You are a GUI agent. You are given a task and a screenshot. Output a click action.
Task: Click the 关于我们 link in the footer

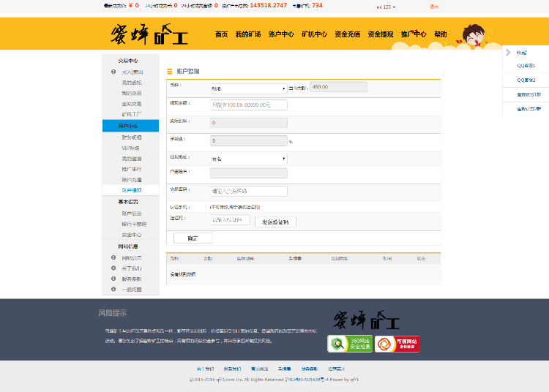click(205, 369)
